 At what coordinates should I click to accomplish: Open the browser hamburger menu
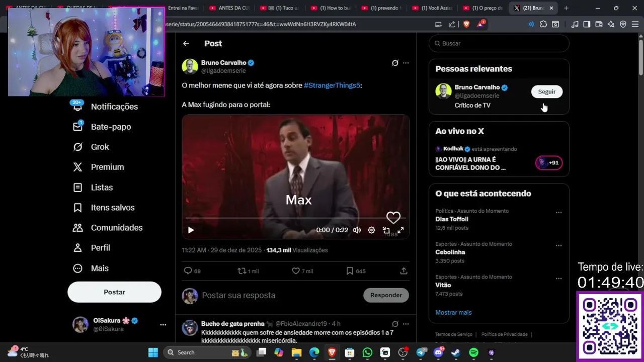pos(634,24)
